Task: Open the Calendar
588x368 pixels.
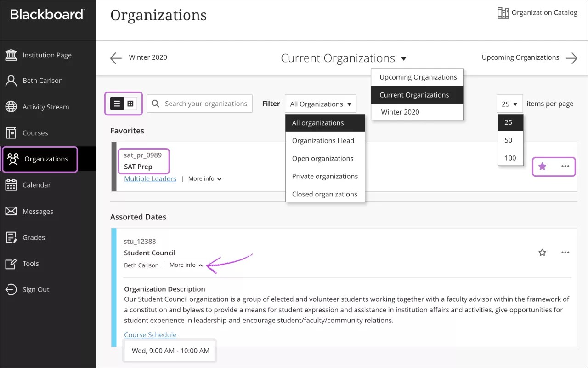Action: (37, 184)
